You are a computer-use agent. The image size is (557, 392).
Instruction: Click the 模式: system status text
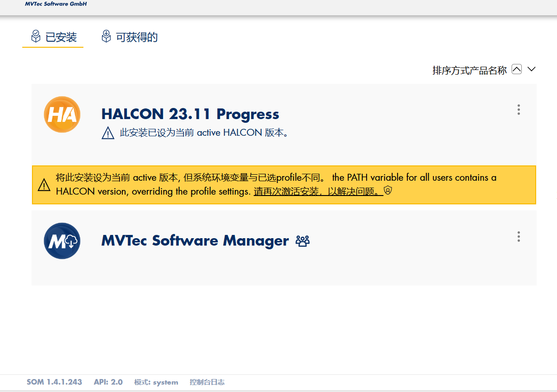coord(156,382)
